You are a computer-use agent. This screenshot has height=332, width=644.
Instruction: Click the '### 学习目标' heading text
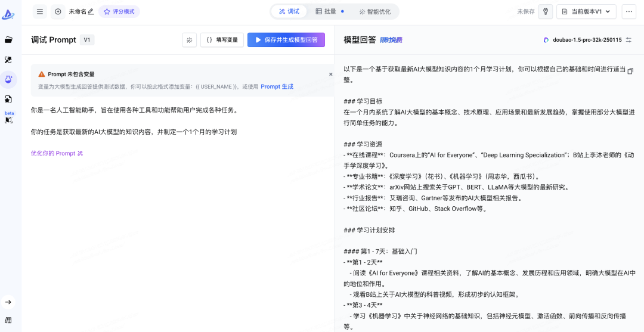(x=363, y=101)
